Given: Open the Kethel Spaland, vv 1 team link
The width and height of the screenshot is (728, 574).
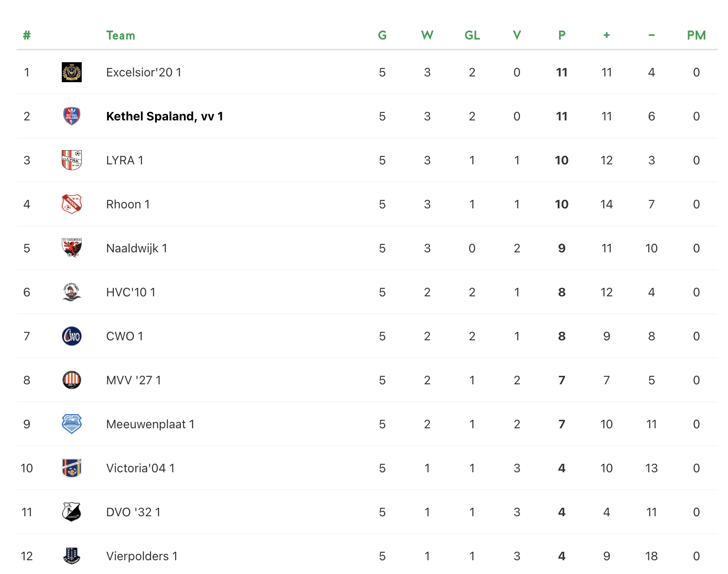Looking at the screenshot, I should coord(164,116).
